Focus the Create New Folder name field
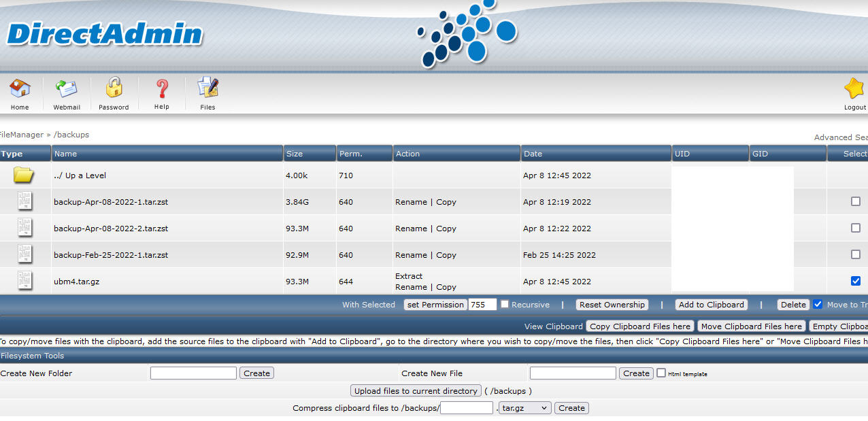This screenshot has height=421, width=868. (x=193, y=373)
